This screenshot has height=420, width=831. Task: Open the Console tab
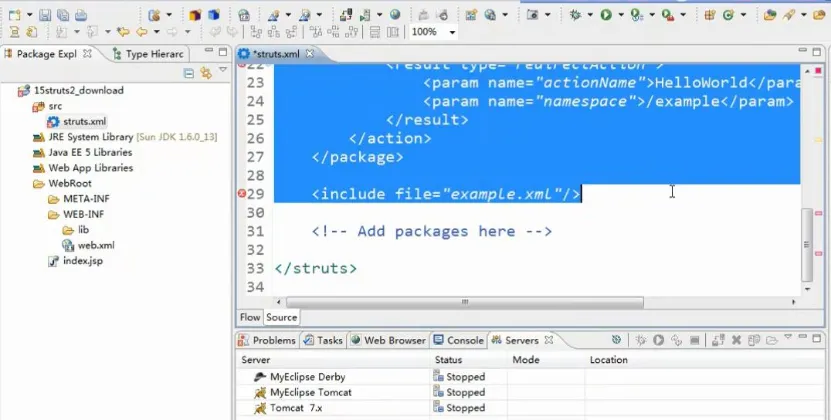click(459, 340)
